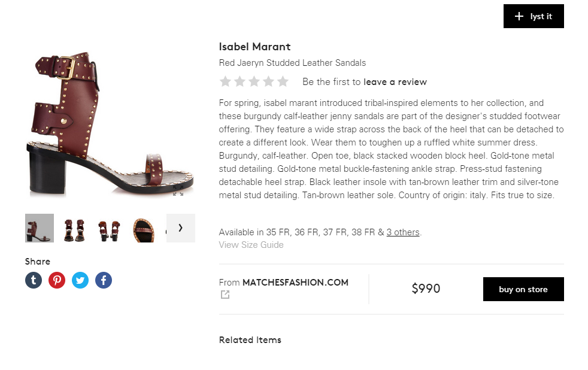Rate the product one star
Screen dimensions: 588x370
pyautogui.click(x=226, y=81)
